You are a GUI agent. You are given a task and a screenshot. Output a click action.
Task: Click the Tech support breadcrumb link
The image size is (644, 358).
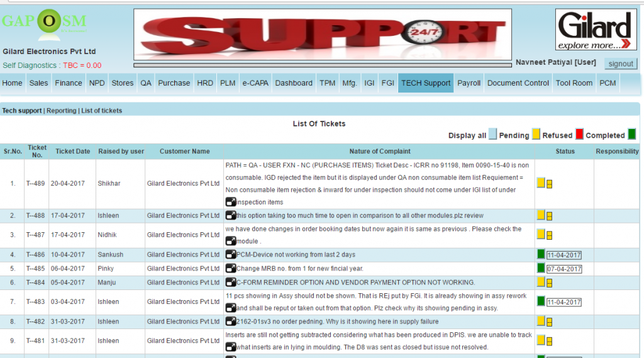(x=22, y=111)
